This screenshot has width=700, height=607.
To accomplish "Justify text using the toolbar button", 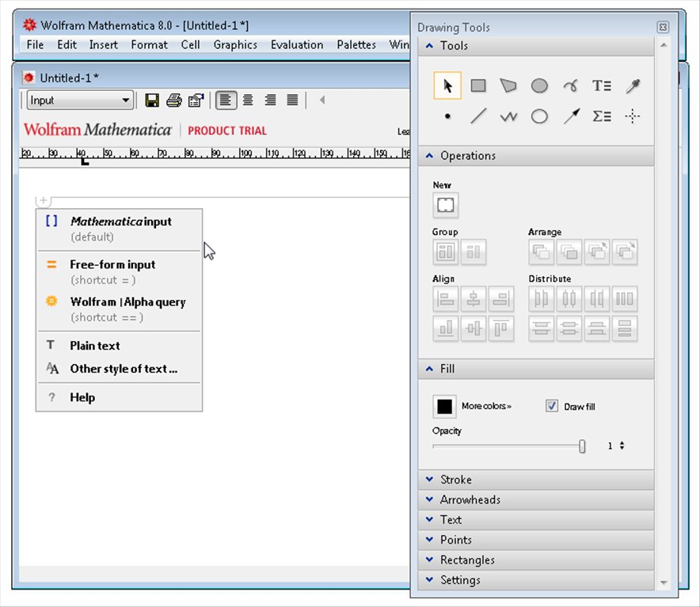I will coord(292,100).
